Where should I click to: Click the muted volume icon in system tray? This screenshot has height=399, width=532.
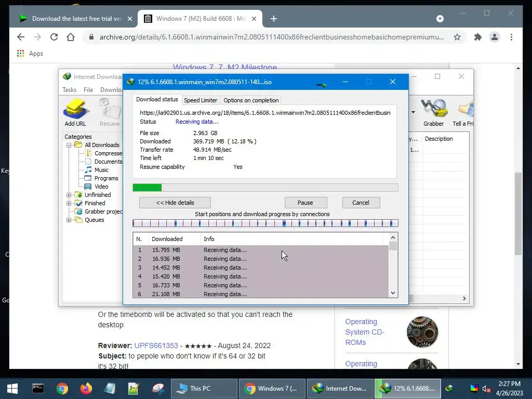(x=486, y=389)
